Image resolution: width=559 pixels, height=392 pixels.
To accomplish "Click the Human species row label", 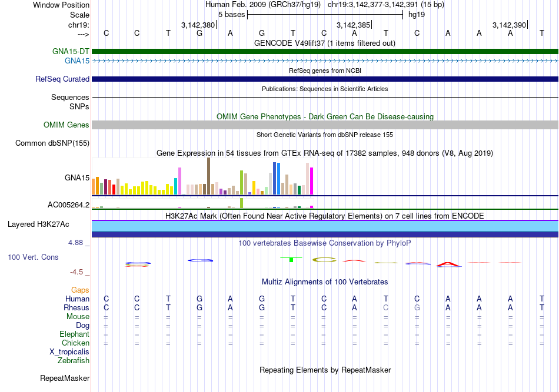I will pyautogui.click(x=77, y=299).
